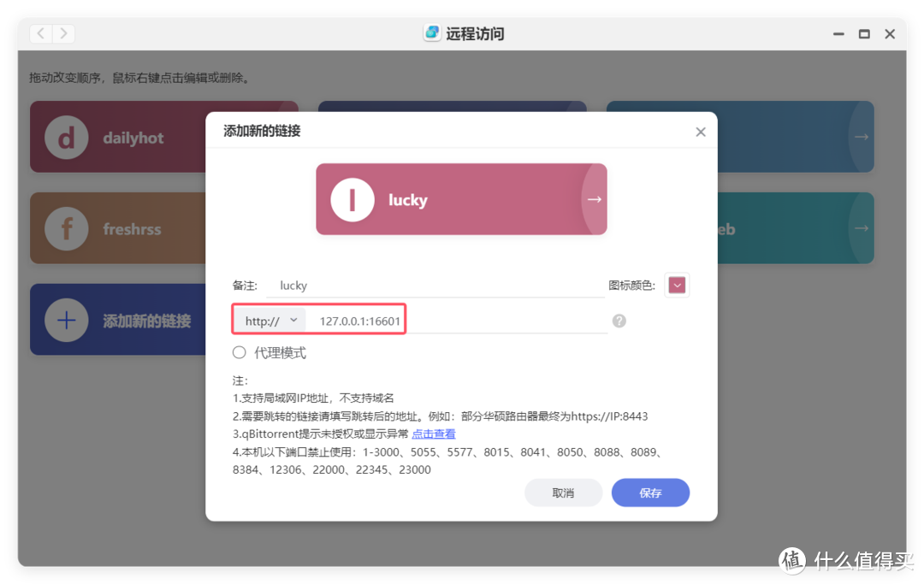Click the lucky card circular letter icon

(x=352, y=199)
